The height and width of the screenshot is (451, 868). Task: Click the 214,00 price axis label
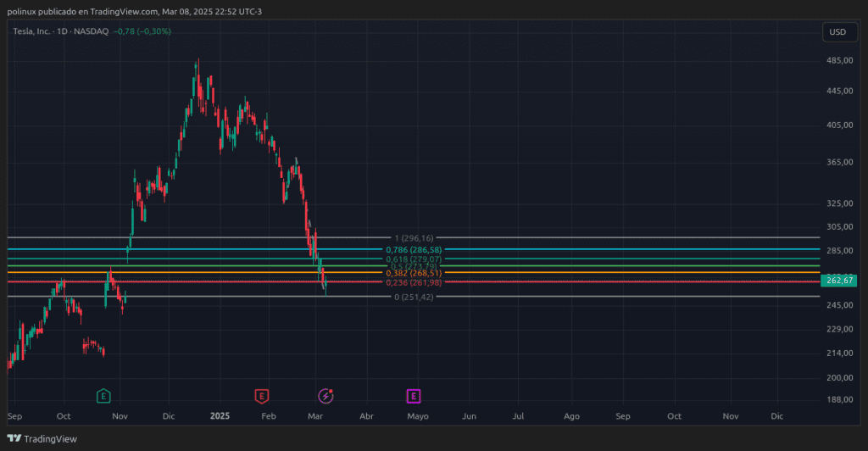point(840,353)
